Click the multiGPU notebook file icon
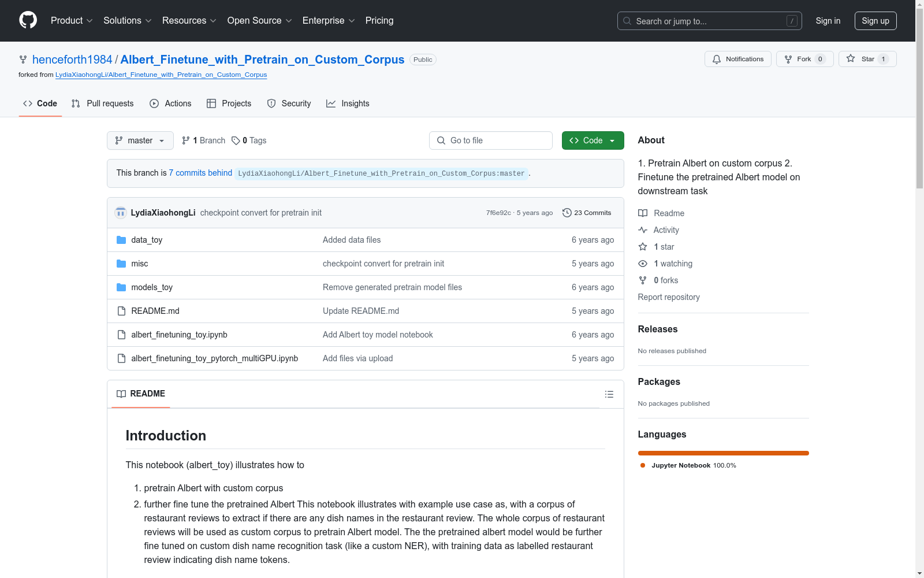 pyautogui.click(x=121, y=358)
